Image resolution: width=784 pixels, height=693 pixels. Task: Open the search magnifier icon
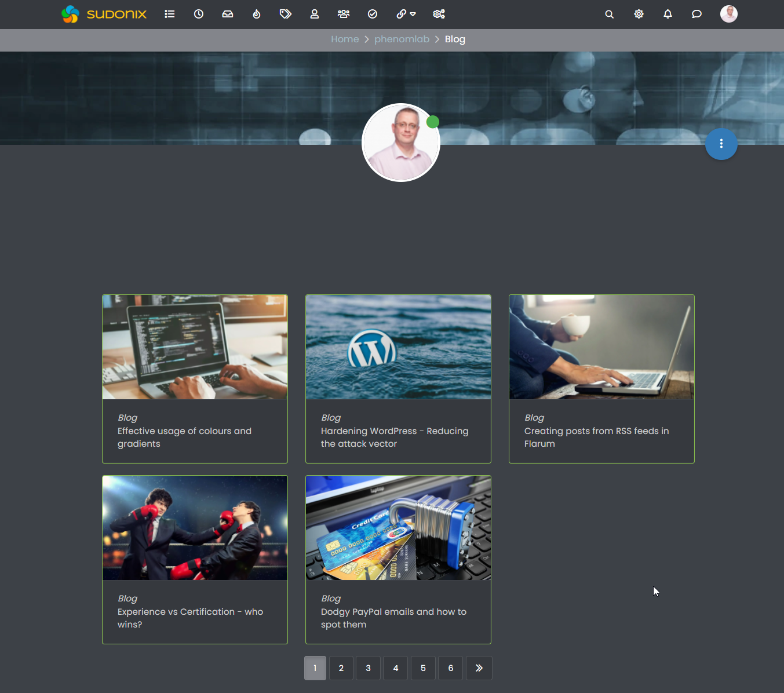coord(609,14)
